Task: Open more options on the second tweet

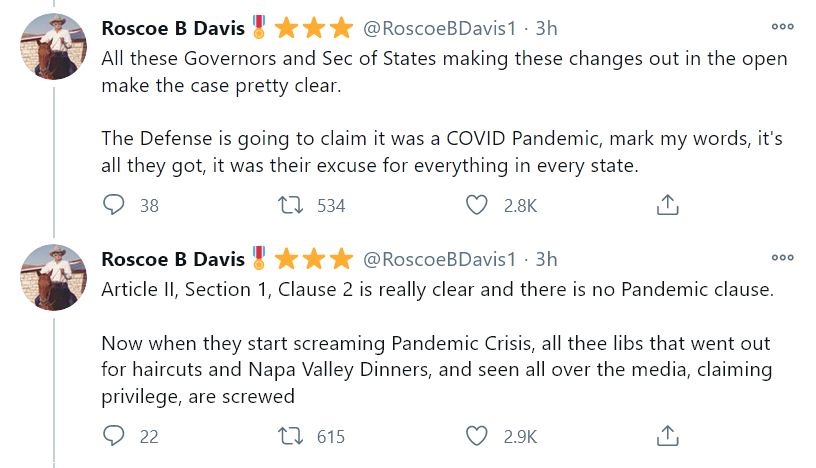Action: (x=782, y=258)
